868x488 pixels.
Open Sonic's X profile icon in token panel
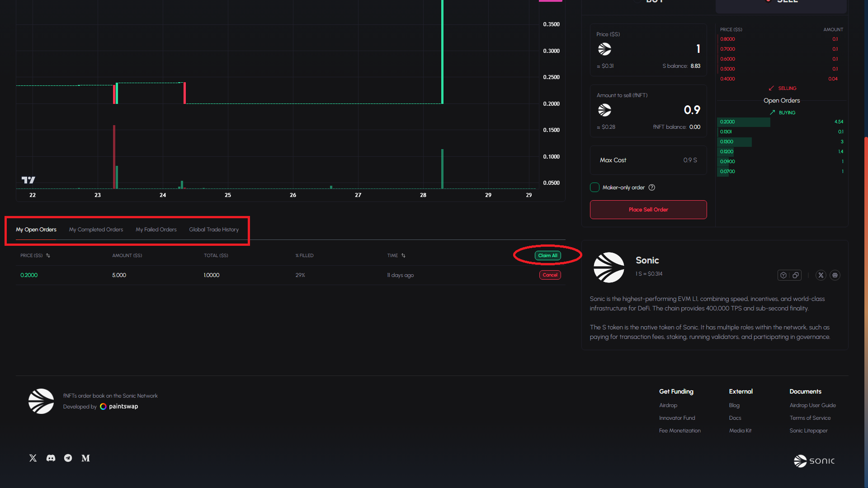[821, 275]
